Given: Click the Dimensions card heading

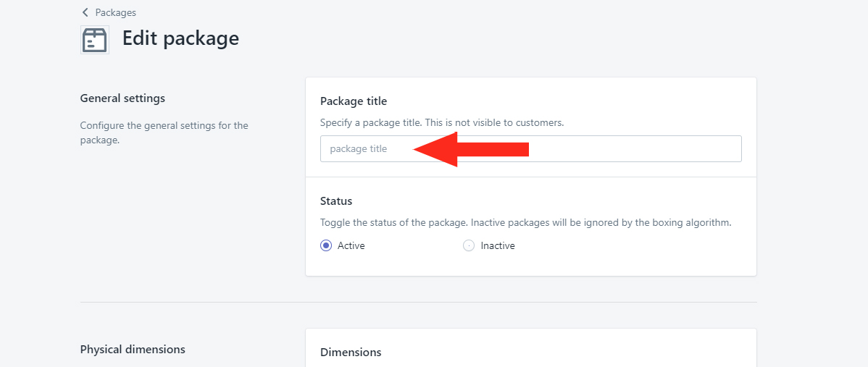Looking at the screenshot, I should click(351, 352).
